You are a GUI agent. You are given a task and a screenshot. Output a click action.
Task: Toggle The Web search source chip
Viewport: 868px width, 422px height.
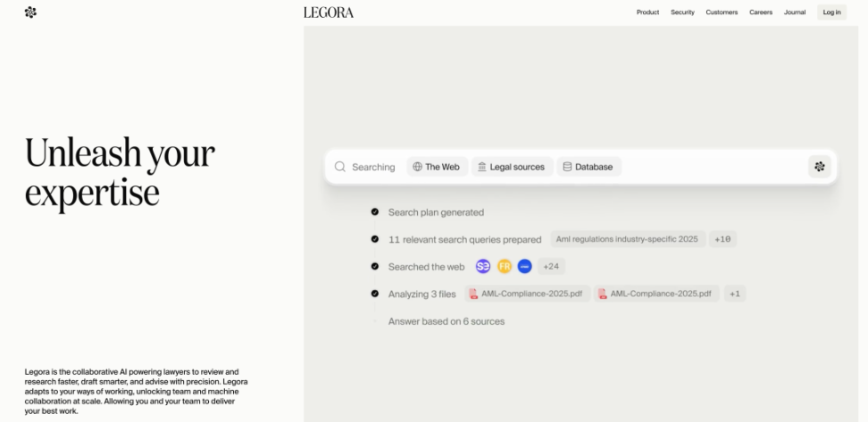(438, 167)
